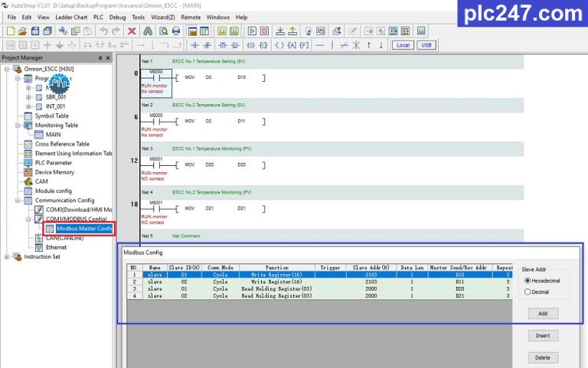Toggle the USB connection button
This screenshot has width=588, height=368.
tap(426, 45)
